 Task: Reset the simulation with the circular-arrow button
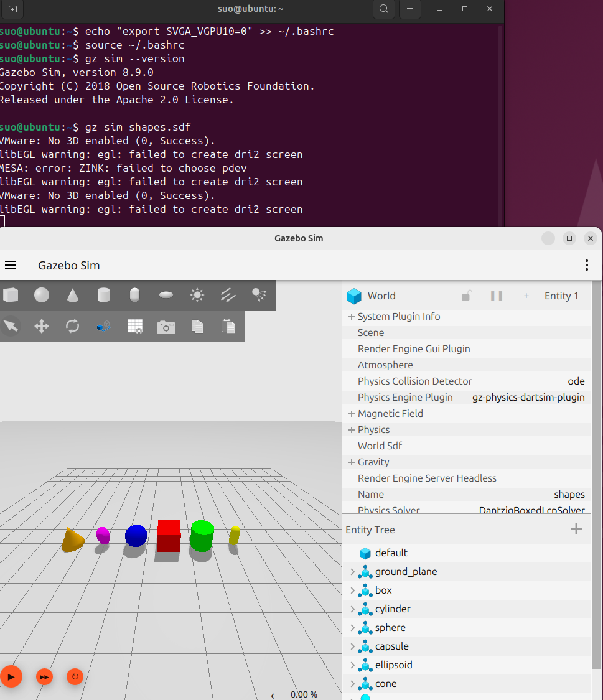(75, 677)
